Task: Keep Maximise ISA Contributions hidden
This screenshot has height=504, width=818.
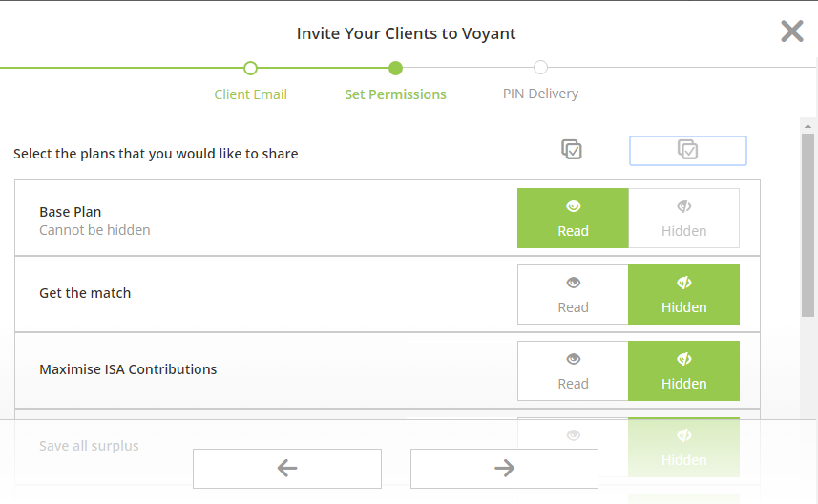Action: click(684, 371)
